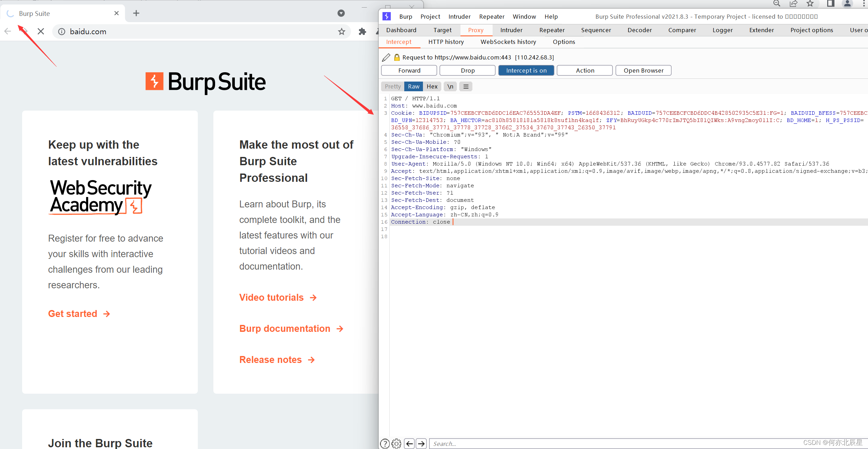Click the pencil edit-target icon

point(386,57)
